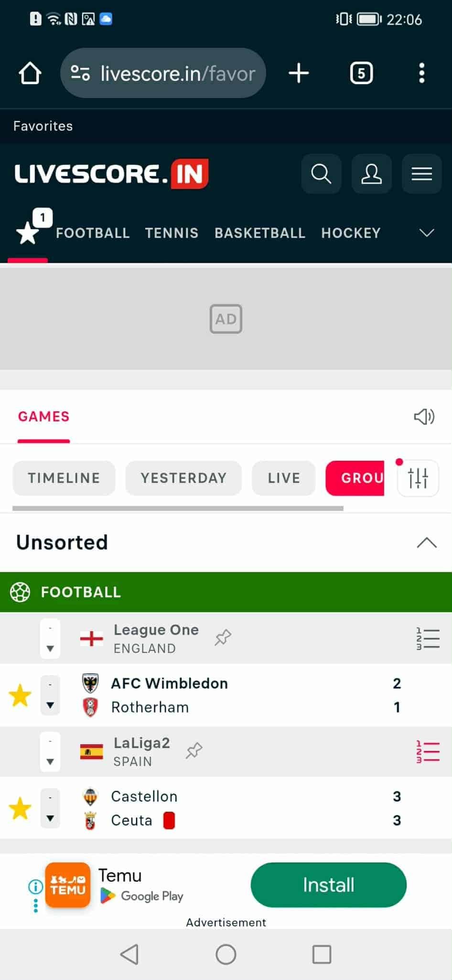Switch to the Tennis tab
The width and height of the screenshot is (452, 980).
(x=172, y=233)
